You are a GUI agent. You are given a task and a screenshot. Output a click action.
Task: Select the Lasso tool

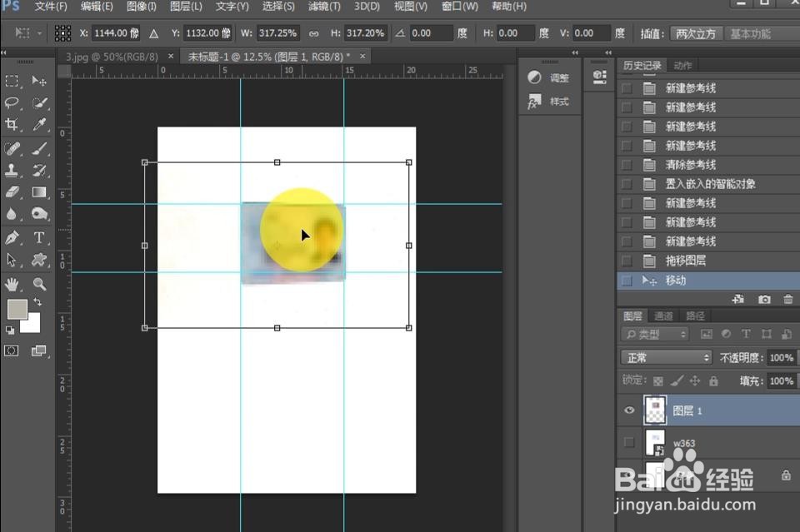pyautogui.click(x=12, y=102)
